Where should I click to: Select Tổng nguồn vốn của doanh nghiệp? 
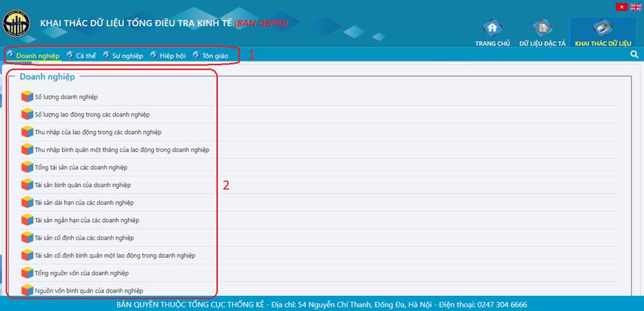pyautogui.click(x=81, y=273)
